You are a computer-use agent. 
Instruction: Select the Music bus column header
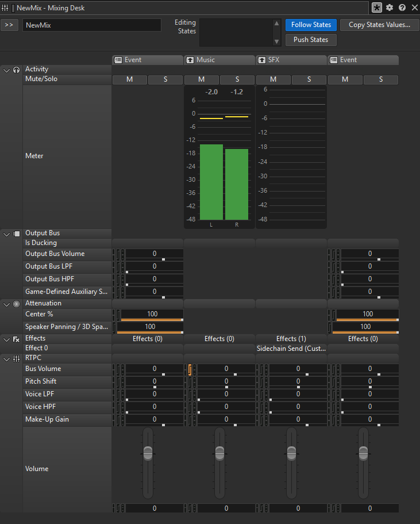click(x=219, y=60)
